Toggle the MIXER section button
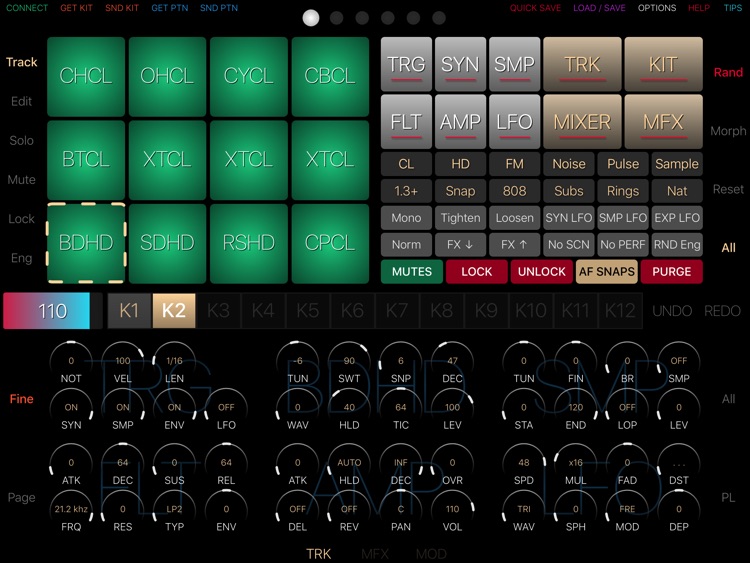The image size is (750, 563). [x=582, y=121]
